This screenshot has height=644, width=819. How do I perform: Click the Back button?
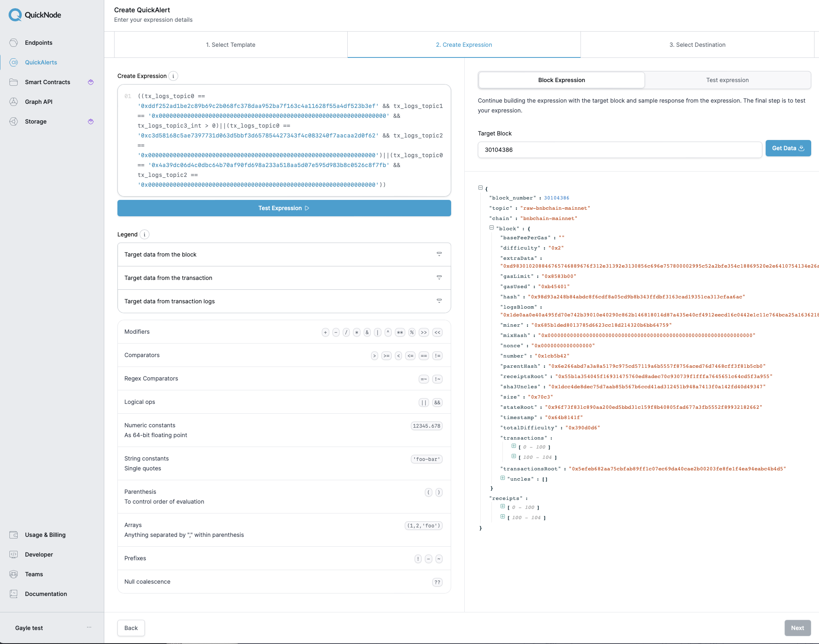(131, 628)
